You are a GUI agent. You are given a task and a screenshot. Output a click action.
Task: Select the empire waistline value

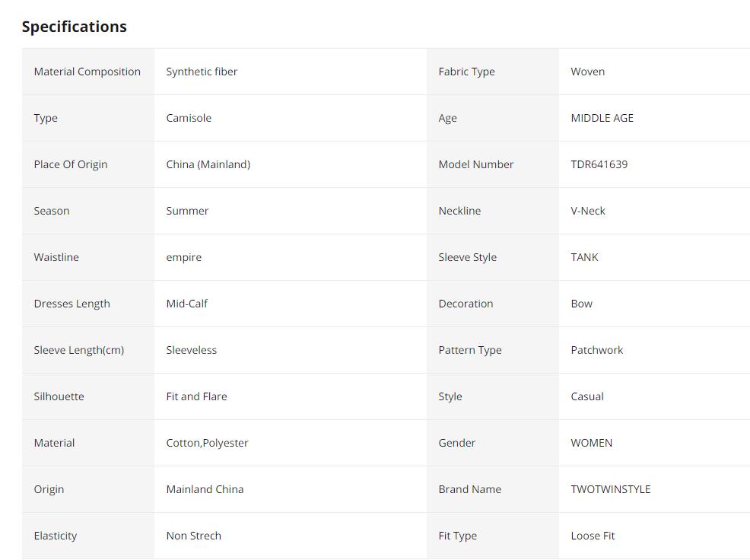(184, 257)
